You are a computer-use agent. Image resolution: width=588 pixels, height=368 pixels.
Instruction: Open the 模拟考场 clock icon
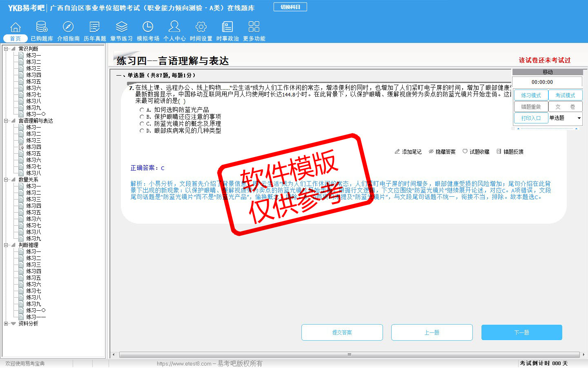148,27
